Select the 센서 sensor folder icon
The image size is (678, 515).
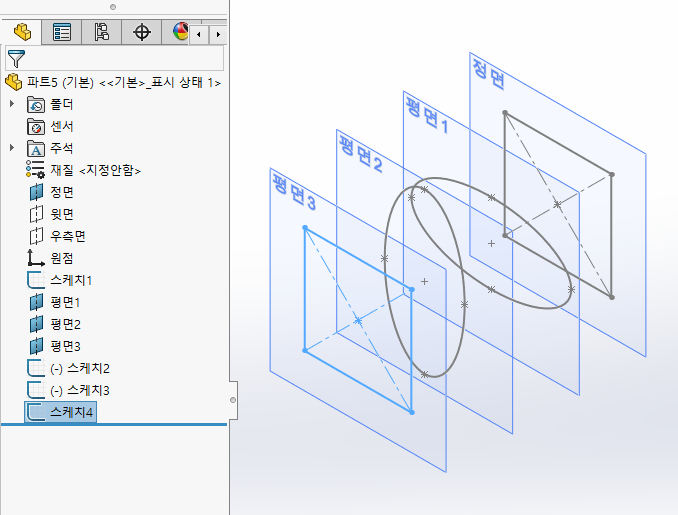pyautogui.click(x=35, y=126)
